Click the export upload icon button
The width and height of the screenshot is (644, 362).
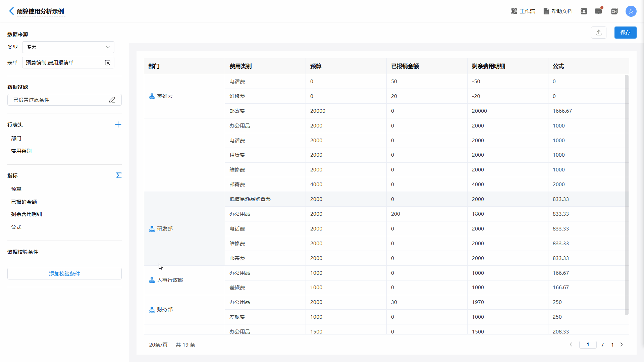[x=598, y=33]
